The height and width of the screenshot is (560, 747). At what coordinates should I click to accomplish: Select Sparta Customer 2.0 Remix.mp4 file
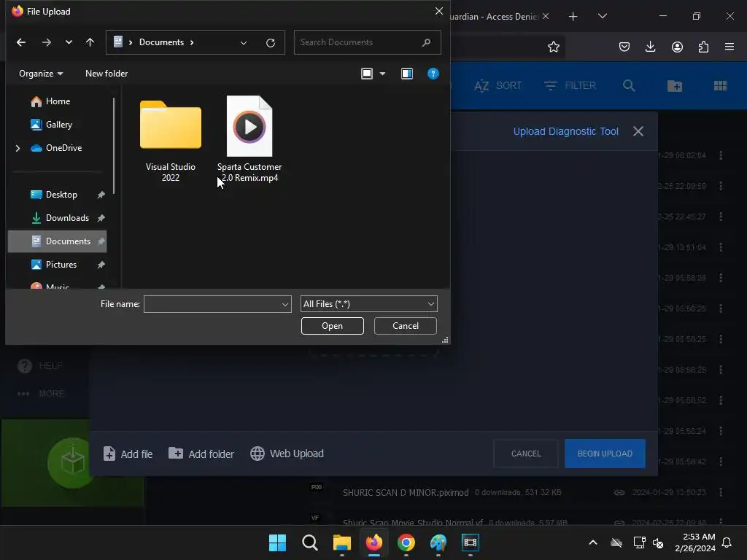tap(249, 141)
